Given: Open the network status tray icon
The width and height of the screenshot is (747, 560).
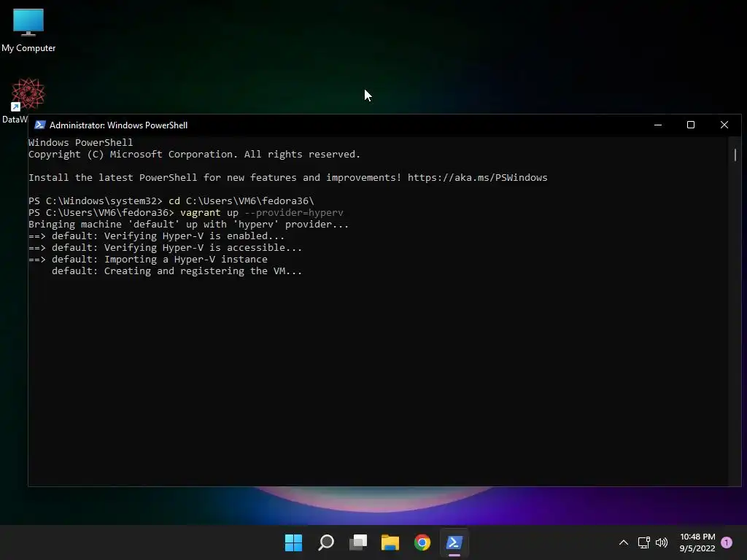Looking at the screenshot, I should click(643, 542).
